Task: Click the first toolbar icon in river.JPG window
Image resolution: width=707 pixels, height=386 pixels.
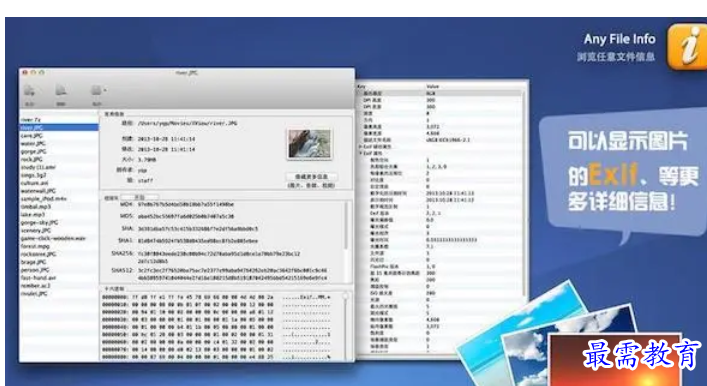Action: [29, 92]
